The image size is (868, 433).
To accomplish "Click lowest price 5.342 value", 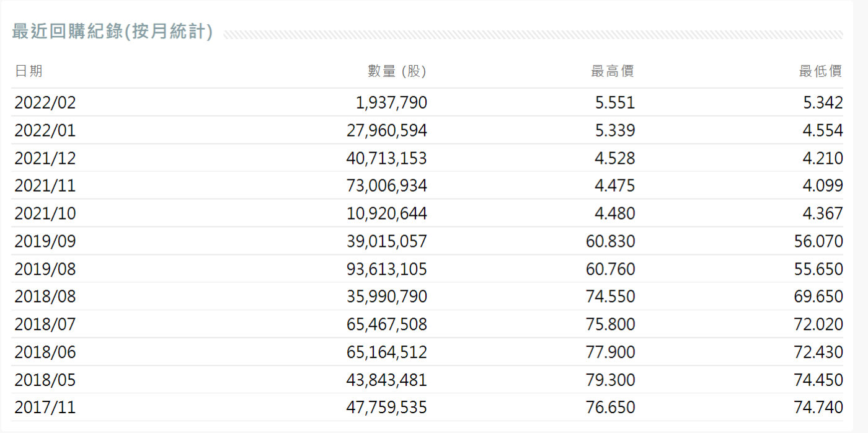I will [x=823, y=103].
